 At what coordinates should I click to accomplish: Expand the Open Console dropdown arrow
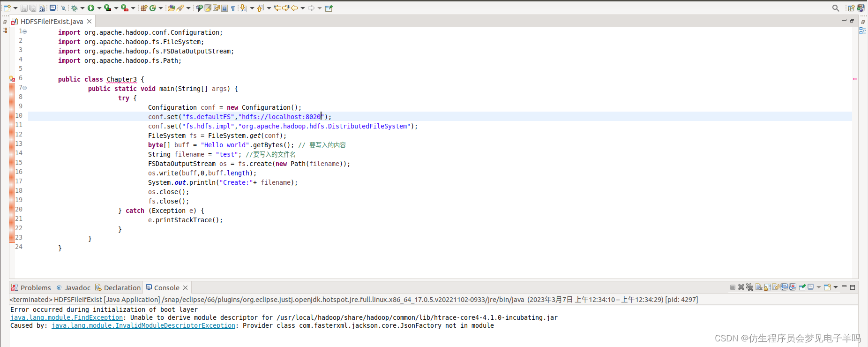(x=836, y=287)
